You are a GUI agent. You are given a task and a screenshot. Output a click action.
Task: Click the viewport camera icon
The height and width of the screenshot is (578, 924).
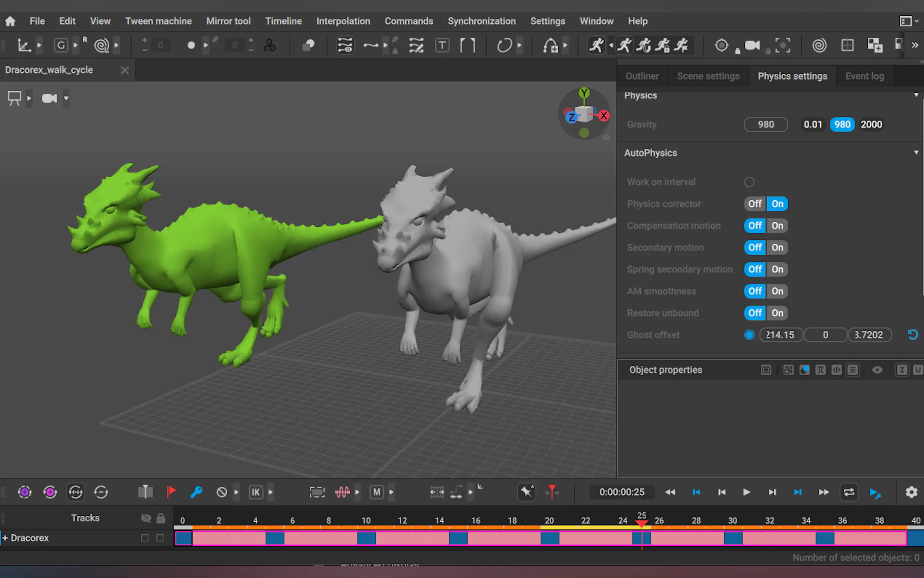(49, 99)
